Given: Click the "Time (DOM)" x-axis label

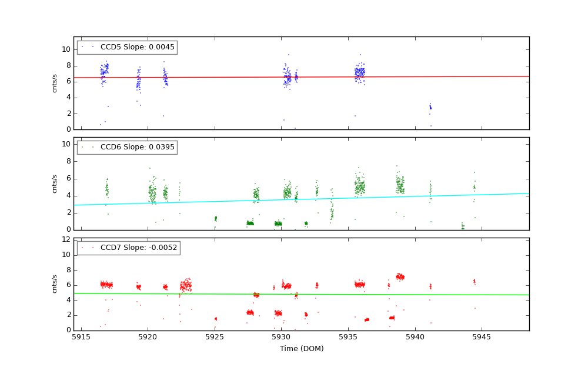Looking at the screenshot, I should pyautogui.click(x=301, y=349).
